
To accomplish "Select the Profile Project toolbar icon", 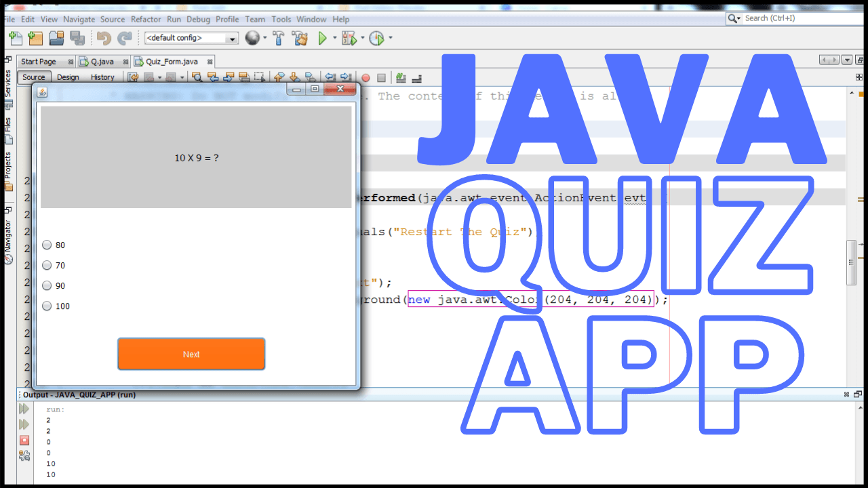I will [x=378, y=38].
